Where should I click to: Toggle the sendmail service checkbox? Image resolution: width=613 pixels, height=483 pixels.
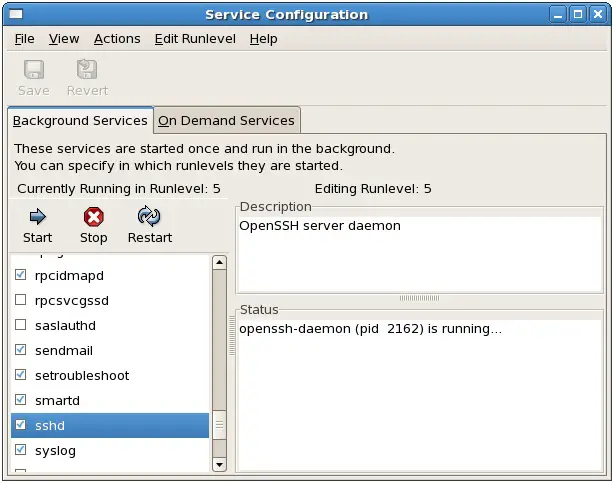coord(21,350)
